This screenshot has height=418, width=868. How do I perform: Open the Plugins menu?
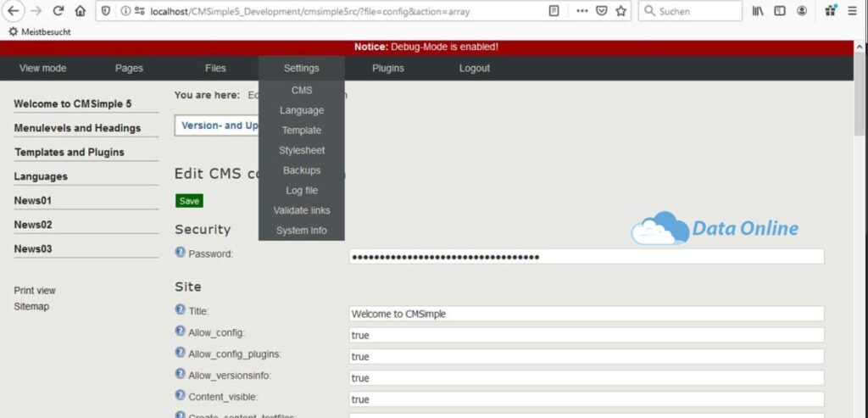pyautogui.click(x=387, y=68)
